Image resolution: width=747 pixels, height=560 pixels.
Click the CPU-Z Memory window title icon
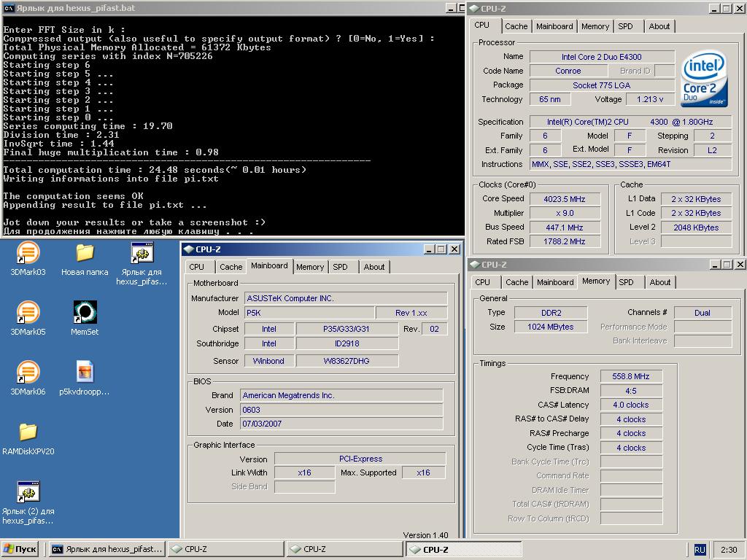474,264
